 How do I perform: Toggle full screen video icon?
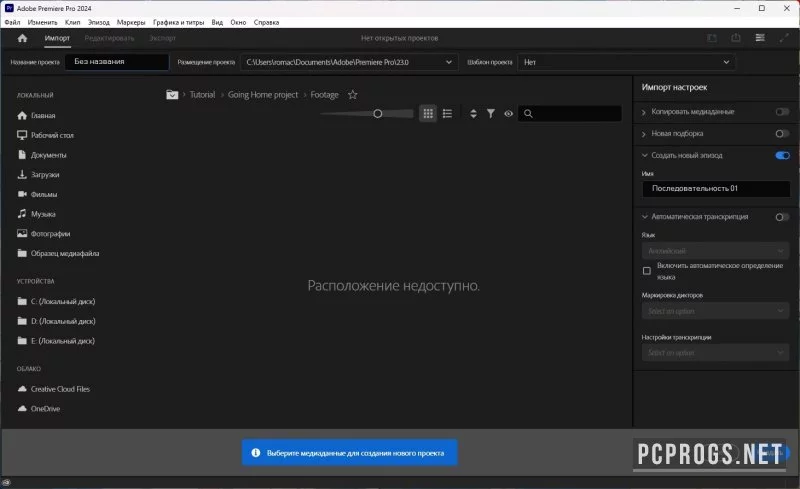point(784,38)
